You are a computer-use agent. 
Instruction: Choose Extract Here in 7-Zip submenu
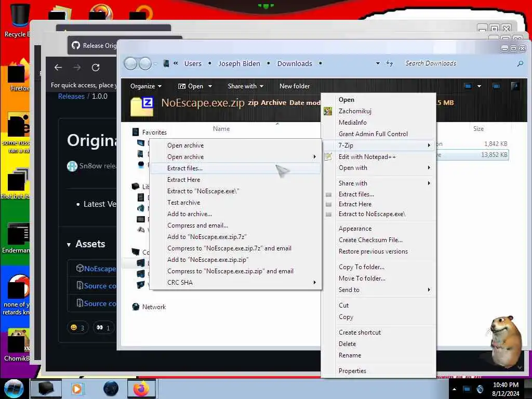pyautogui.click(x=235, y=179)
